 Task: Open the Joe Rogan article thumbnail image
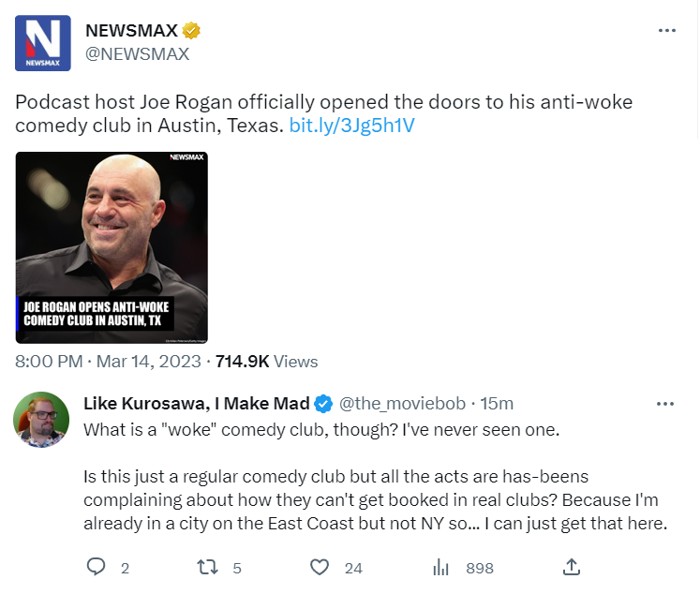tap(112, 247)
